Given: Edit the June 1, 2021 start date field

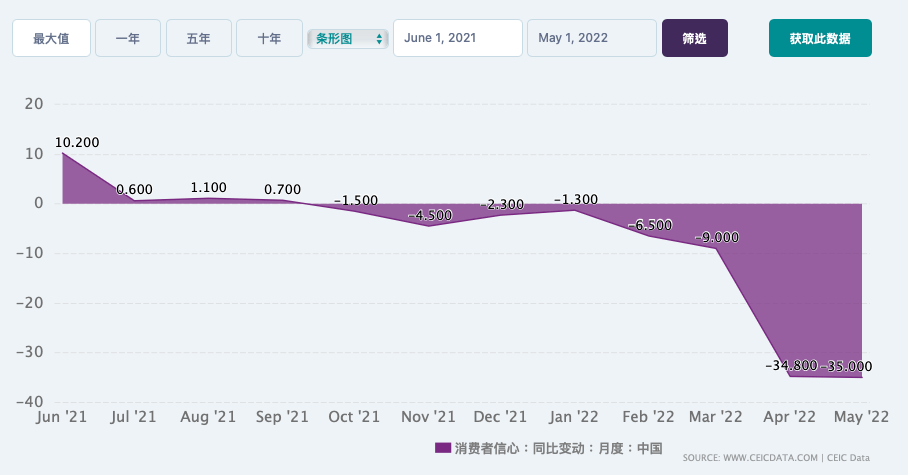Looking at the screenshot, I should point(457,38).
